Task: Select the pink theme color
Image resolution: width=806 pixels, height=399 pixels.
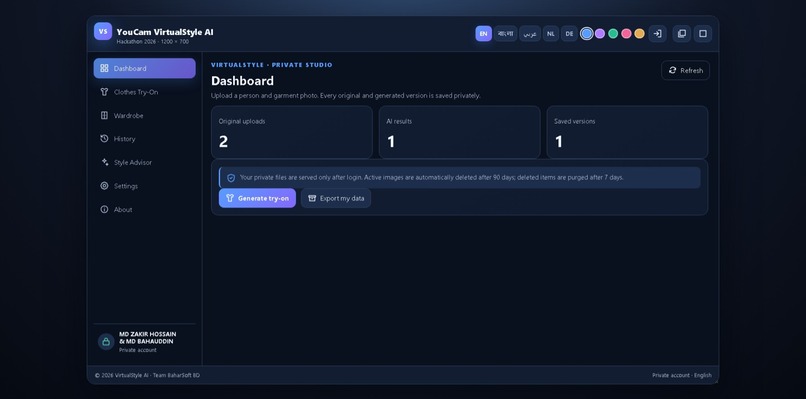Action: [x=626, y=33]
